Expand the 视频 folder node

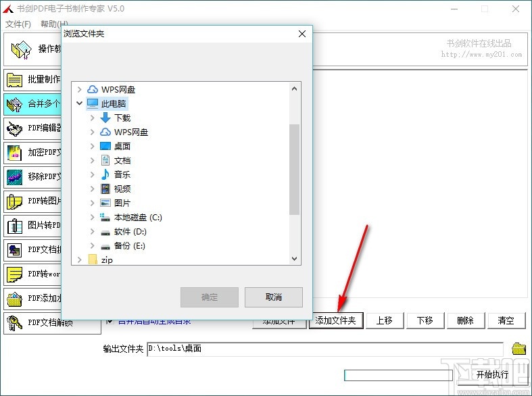tap(93, 189)
